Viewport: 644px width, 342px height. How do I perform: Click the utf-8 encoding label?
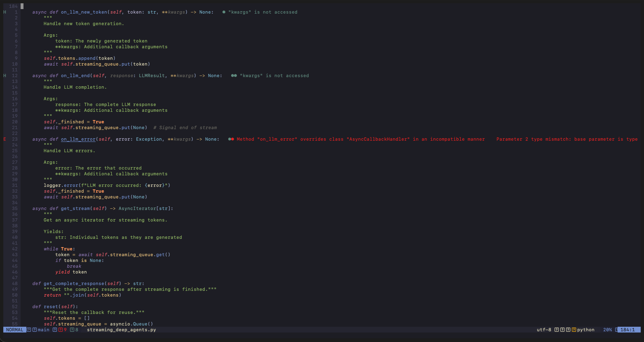pos(544,330)
